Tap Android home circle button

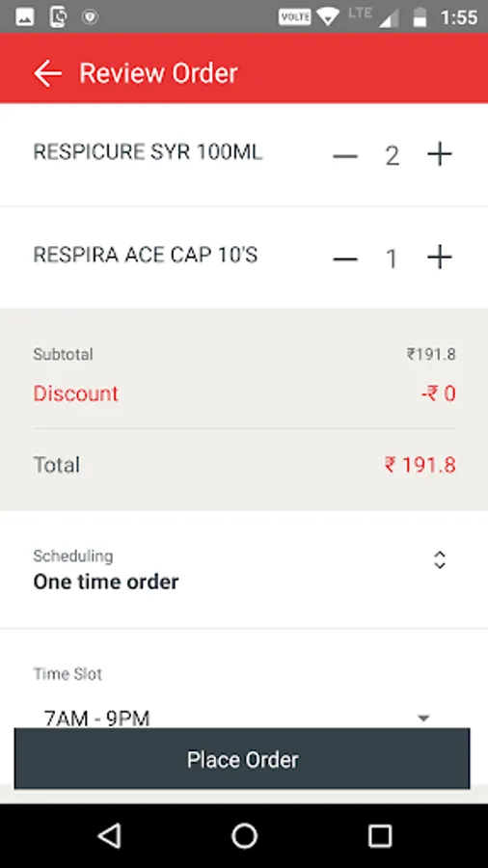(x=244, y=836)
